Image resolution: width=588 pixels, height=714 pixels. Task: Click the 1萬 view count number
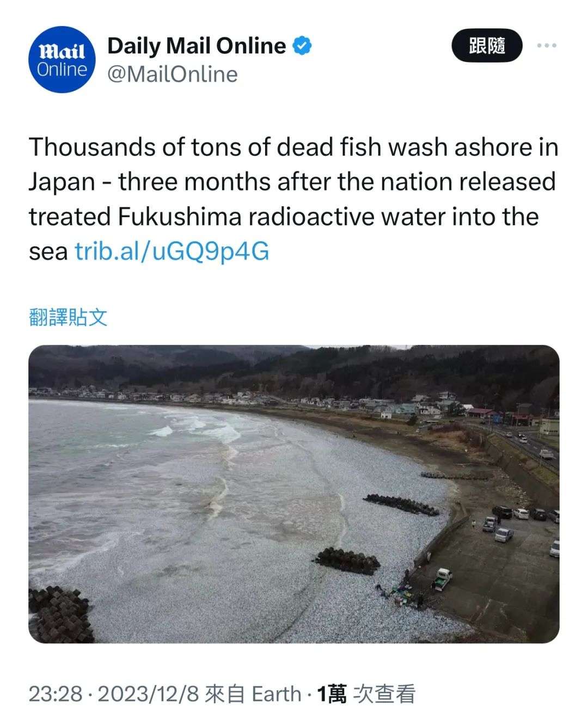click(332, 694)
